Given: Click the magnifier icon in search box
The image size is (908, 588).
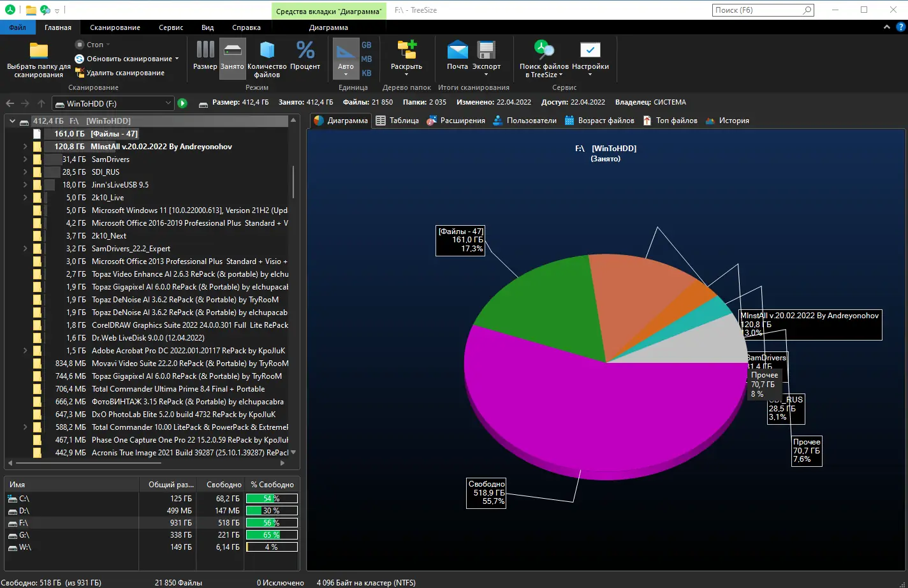Looking at the screenshot, I should [x=807, y=10].
